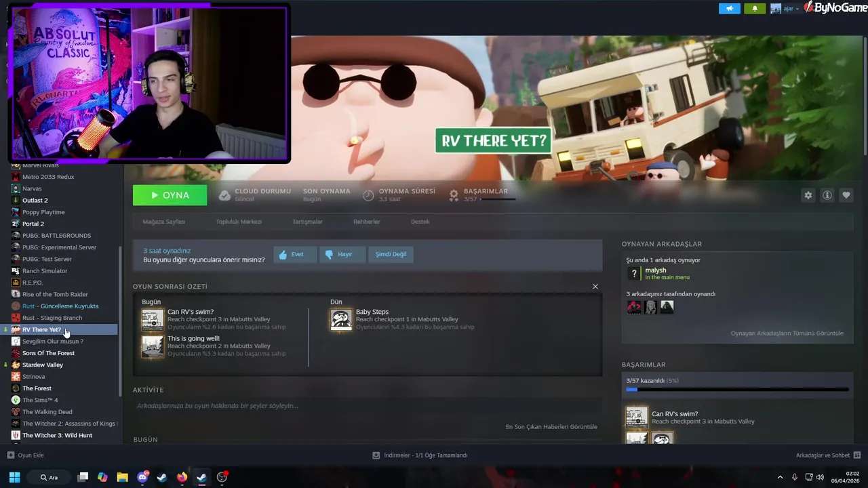Open İndirmeler downloads status
Screen dimensions: 868x488
click(420, 455)
